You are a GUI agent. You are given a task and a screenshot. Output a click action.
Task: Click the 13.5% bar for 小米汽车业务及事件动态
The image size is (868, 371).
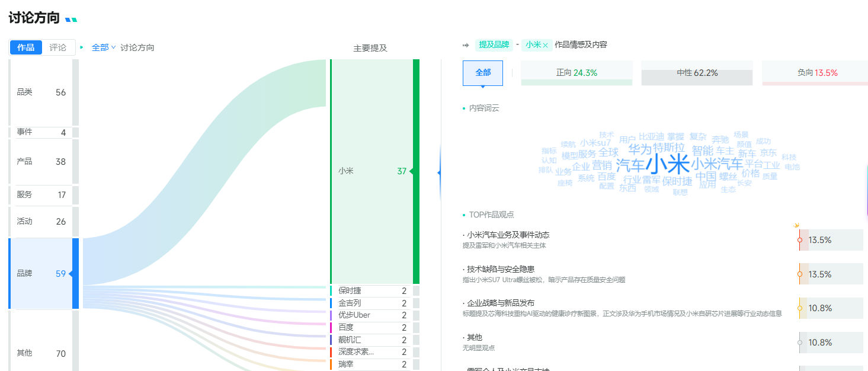coord(831,240)
